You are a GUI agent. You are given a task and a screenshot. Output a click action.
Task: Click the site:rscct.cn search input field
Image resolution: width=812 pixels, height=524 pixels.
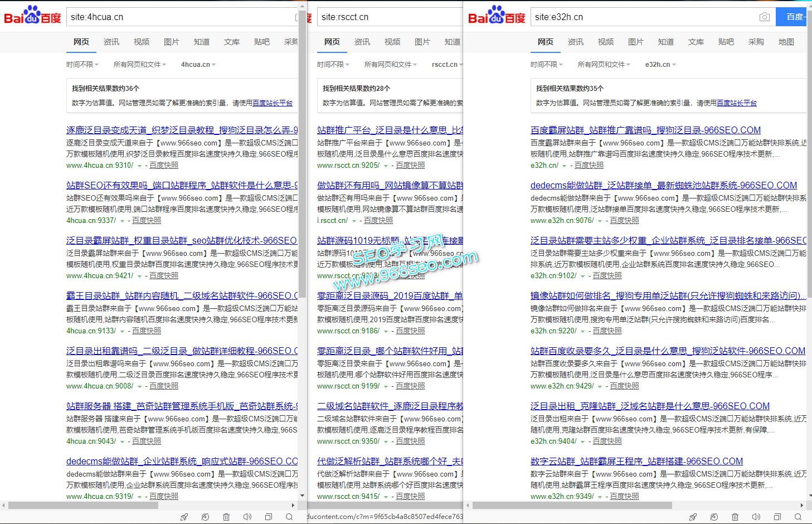click(390, 17)
